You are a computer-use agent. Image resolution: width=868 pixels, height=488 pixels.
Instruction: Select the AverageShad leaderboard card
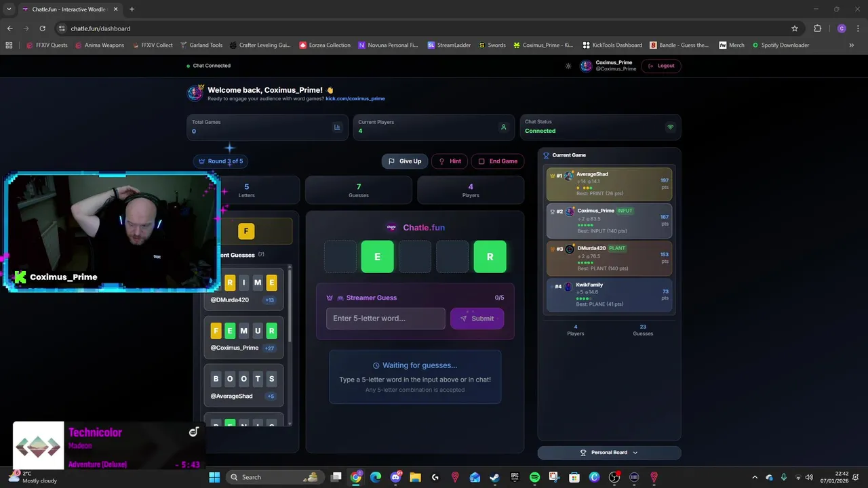(609, 184)
